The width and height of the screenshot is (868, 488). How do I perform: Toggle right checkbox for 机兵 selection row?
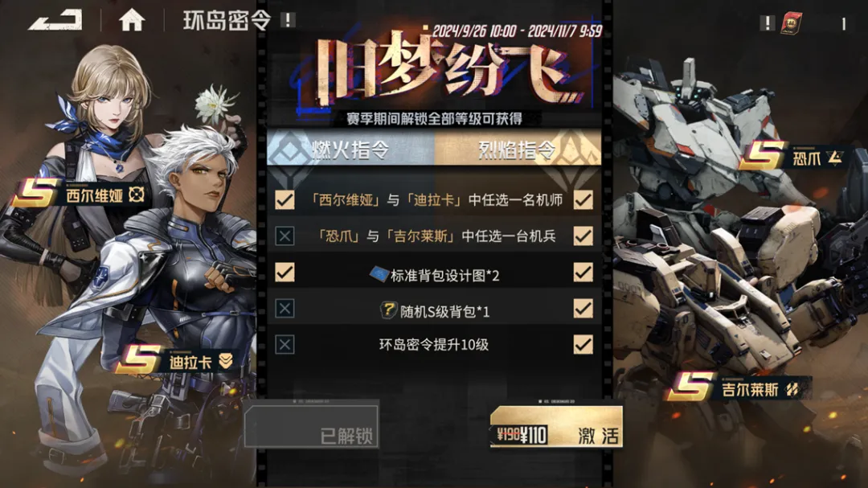(583, 236)
